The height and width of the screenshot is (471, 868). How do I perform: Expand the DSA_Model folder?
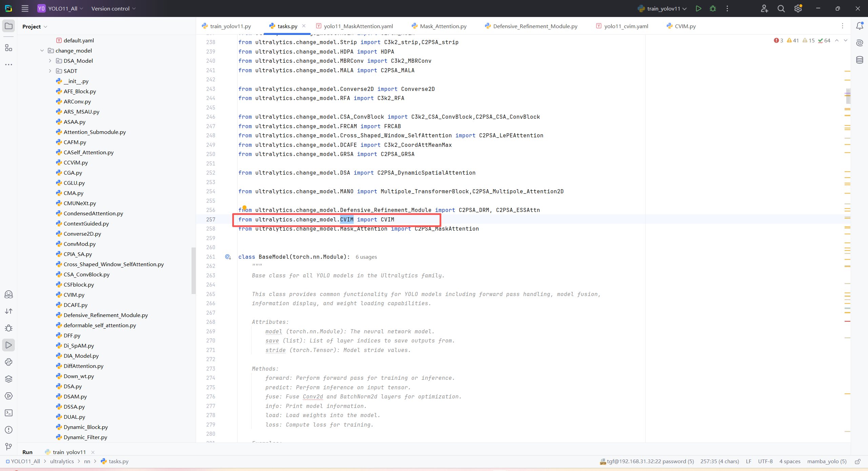click(x=50, y=61)
